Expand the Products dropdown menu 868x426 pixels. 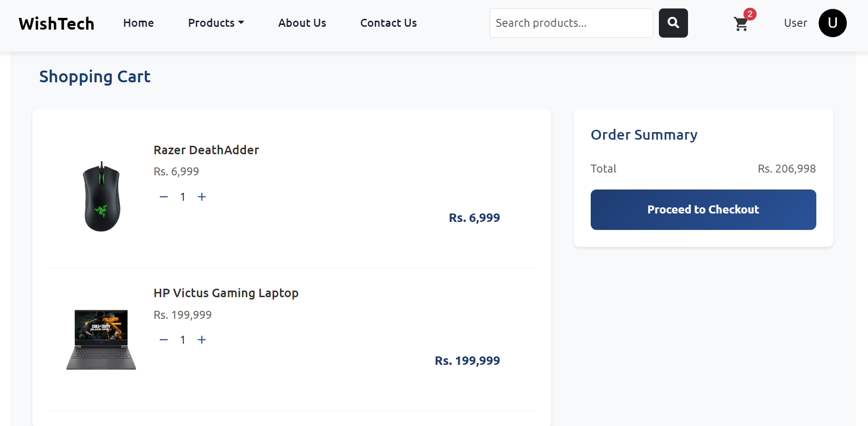[216, 23]
